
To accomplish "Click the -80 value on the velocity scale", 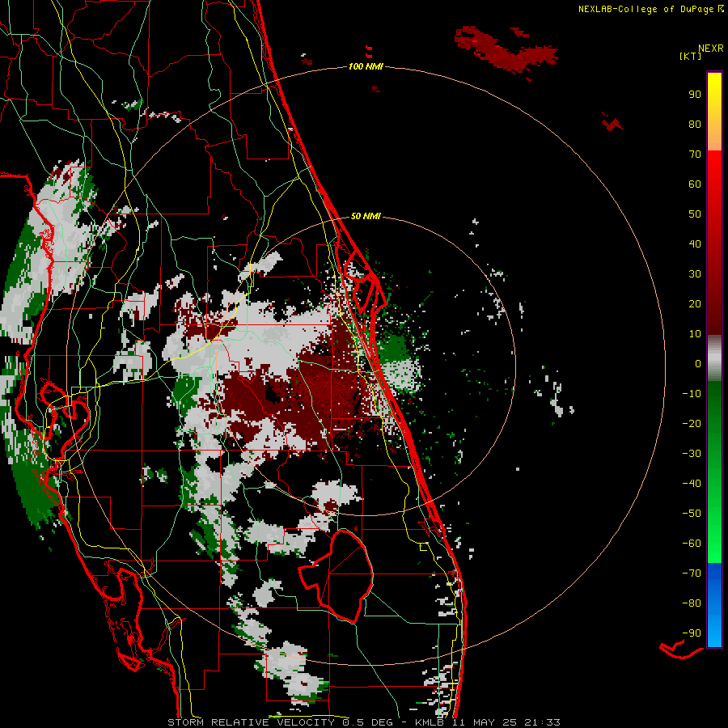I will (692, 603).
